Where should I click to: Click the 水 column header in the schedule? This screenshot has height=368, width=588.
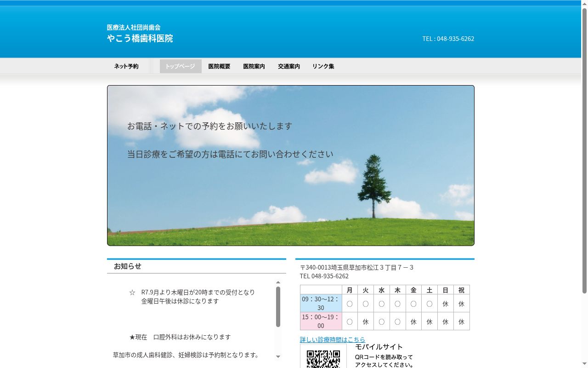[x=382, y=290]
